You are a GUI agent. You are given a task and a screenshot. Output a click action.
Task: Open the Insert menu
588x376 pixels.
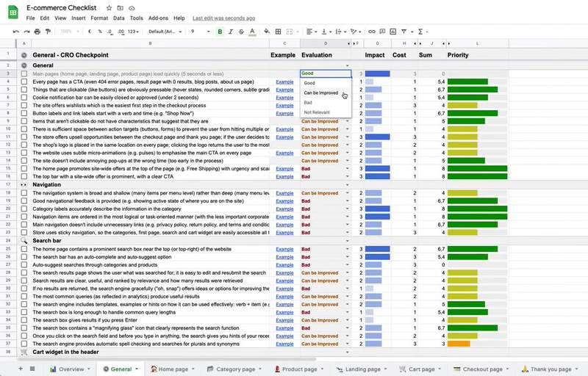79,18
